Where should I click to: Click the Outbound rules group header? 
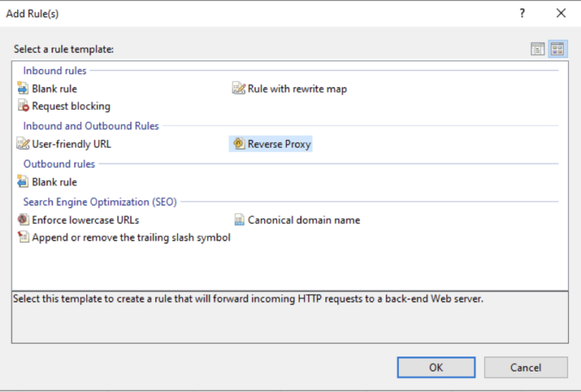59,163
